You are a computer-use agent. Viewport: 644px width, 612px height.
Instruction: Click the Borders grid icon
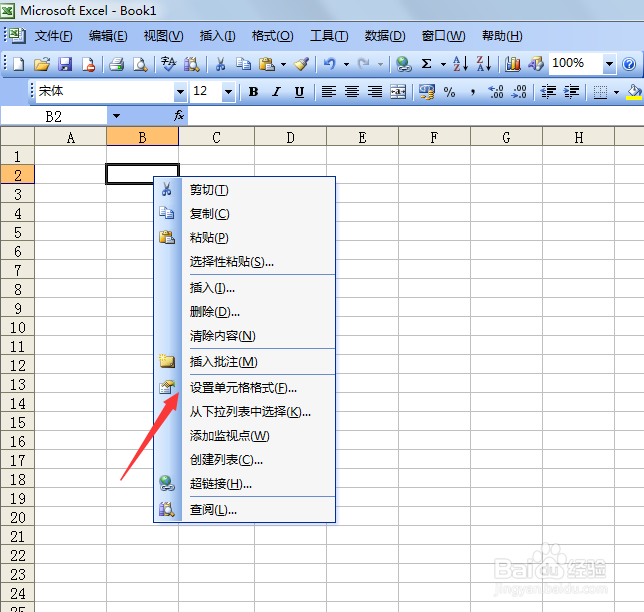pos(600,92)
